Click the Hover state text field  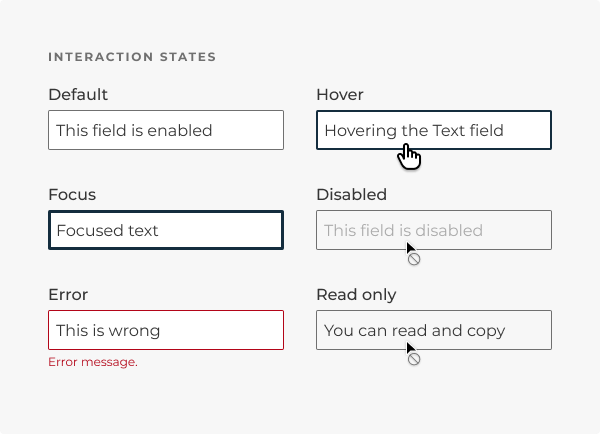tap(434, 130)
